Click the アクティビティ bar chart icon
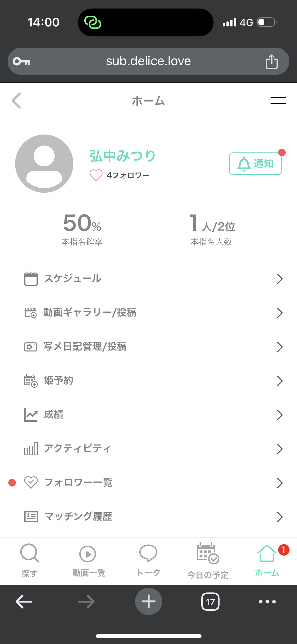 (x=31, y=449)
